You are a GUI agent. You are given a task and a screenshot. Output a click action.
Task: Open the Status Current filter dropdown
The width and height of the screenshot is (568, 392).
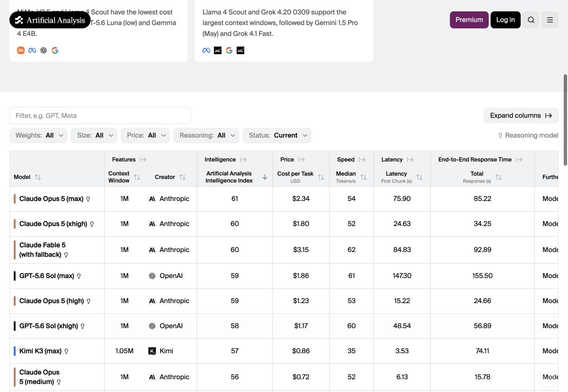pos(277,135)
